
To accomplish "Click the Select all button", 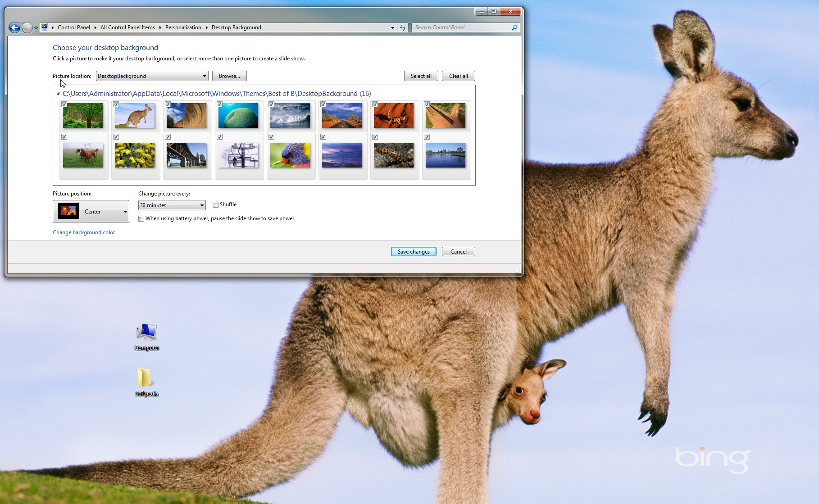I will tap(421, 76).
